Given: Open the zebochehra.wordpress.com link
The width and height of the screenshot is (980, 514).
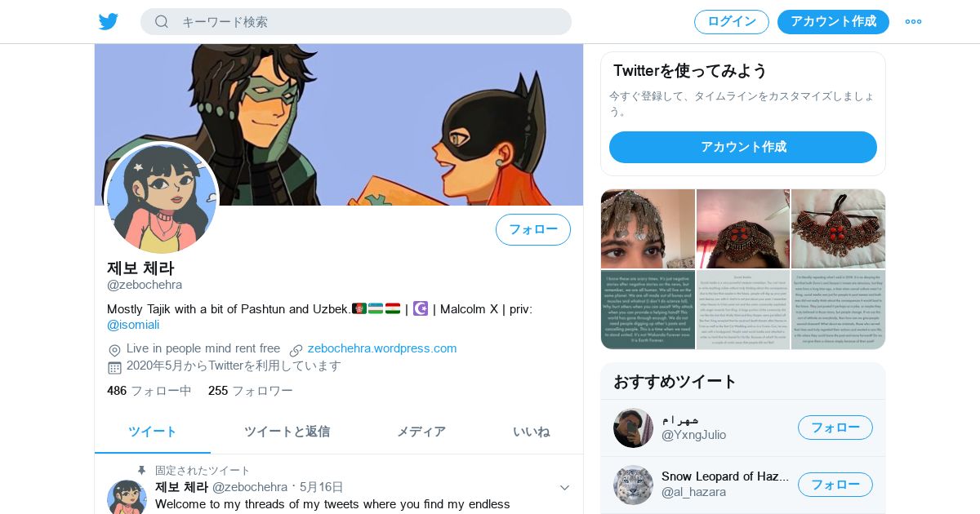Looking at the screenshot, I should point(382,348).
